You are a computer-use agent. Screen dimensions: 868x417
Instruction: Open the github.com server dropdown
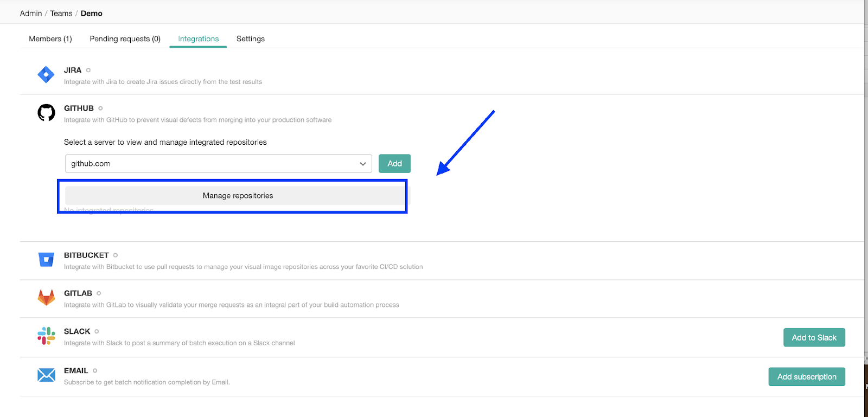click(218, 164)
